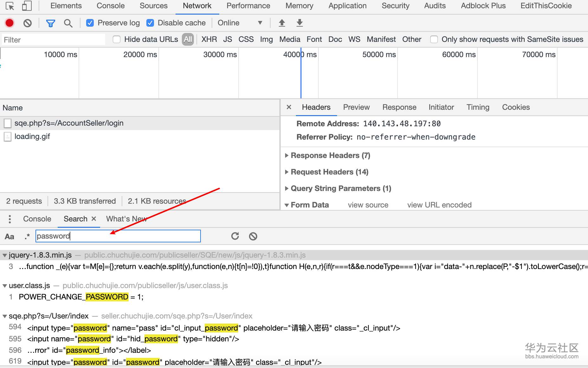The width and height of the screenshot is (588, 368).
Task: Open search result line 595 hid_password
Action: click(133, 339)
